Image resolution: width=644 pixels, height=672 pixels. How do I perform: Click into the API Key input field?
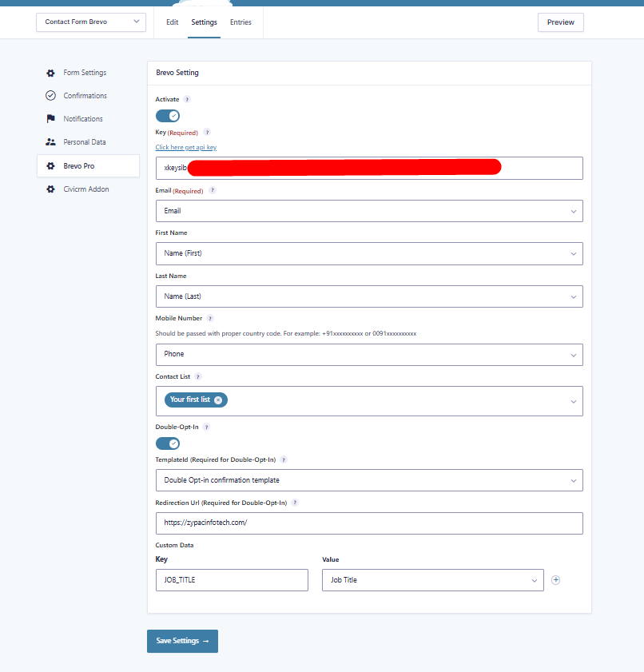(x=369, y=168)
